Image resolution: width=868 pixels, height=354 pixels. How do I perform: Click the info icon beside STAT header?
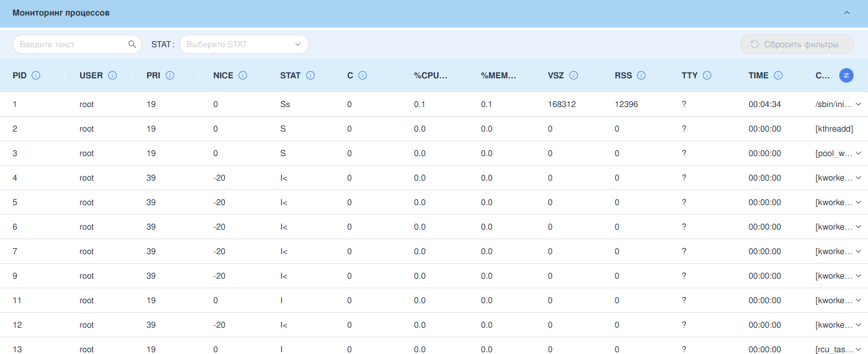tap(310, 75)
